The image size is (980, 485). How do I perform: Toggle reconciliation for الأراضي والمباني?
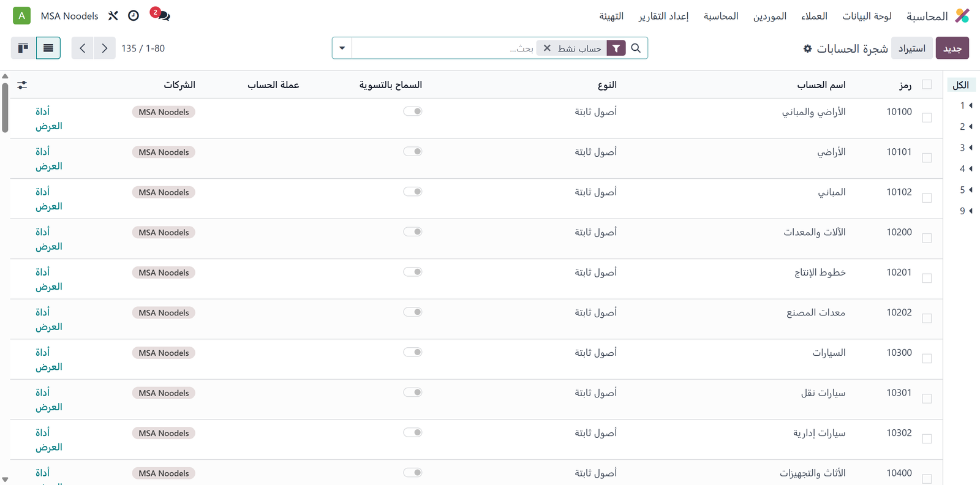pos(413,111)
